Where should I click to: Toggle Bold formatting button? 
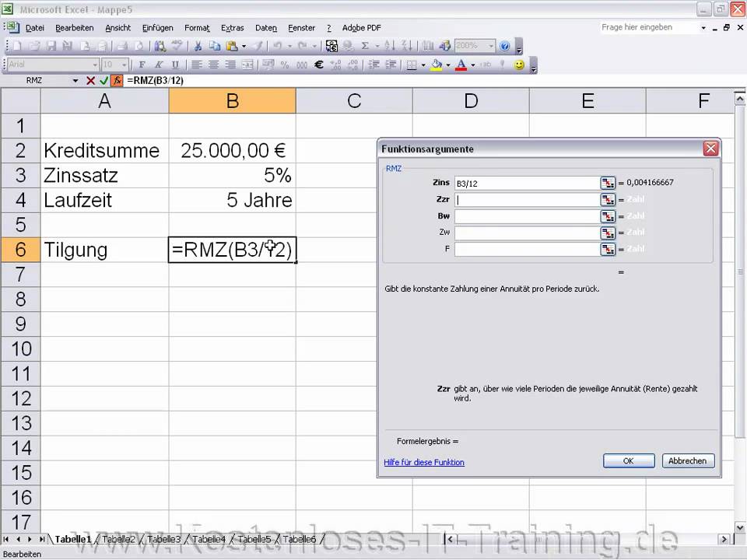(142, 65)
